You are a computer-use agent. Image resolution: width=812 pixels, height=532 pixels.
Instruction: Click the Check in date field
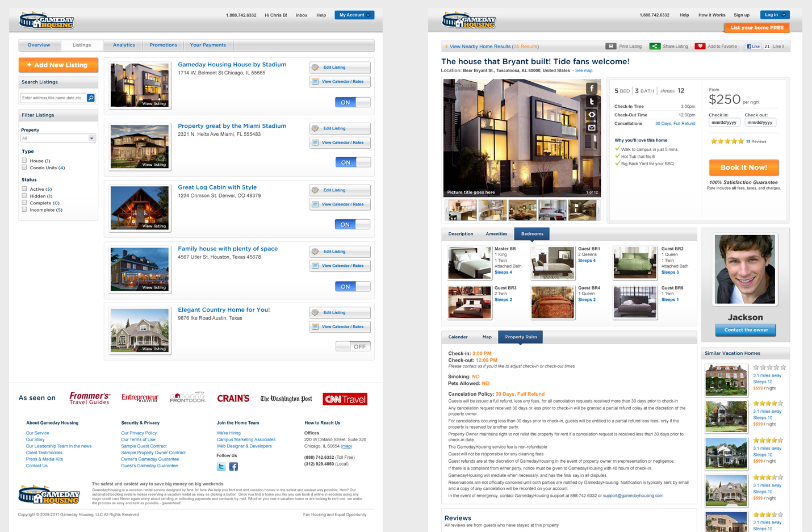click(724, 123)
